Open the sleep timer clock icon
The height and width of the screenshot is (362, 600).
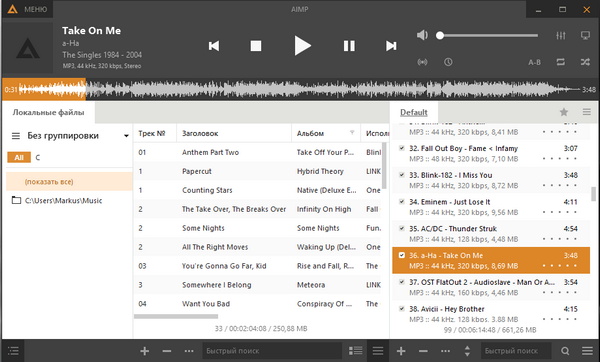448,62
